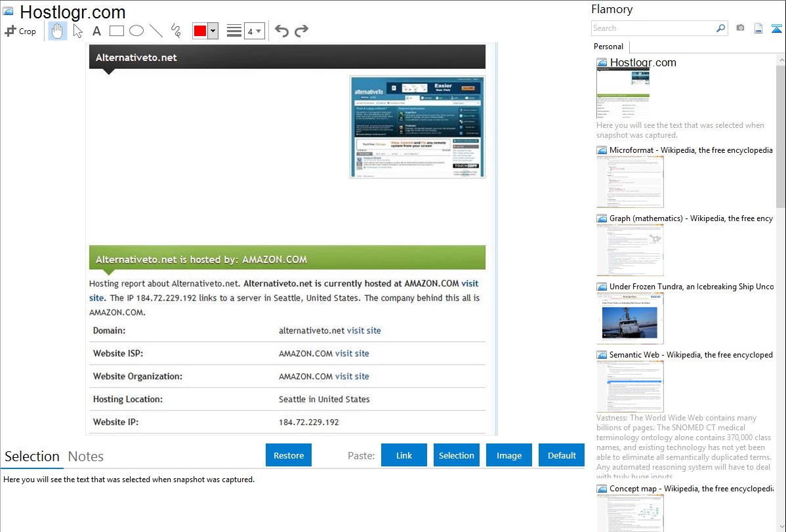This screenshot has width=786, height=532.
Task: Select the straight line tool
Action: click(x=156, y=31)
